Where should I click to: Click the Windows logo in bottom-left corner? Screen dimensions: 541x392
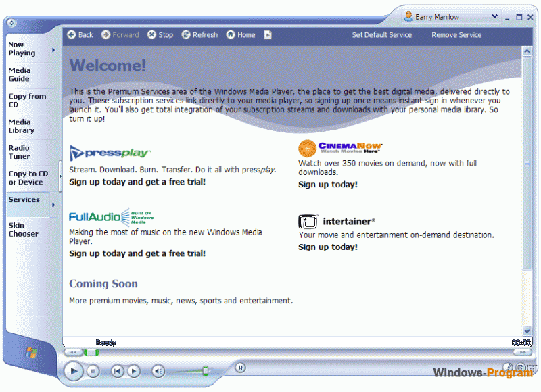coord(31,352)
